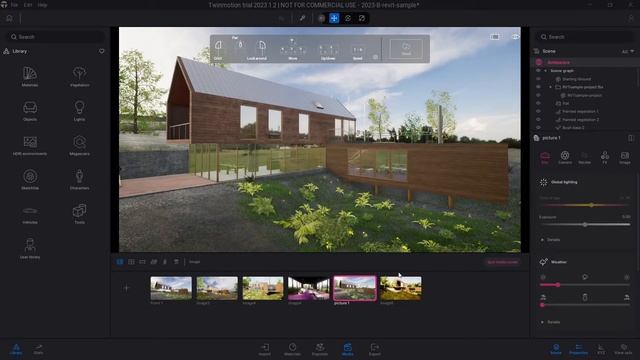The width and height of the screenshot is (640, 360).
Task: Open the Stats panel in bottom bar
Action: [x=38, y=349]
